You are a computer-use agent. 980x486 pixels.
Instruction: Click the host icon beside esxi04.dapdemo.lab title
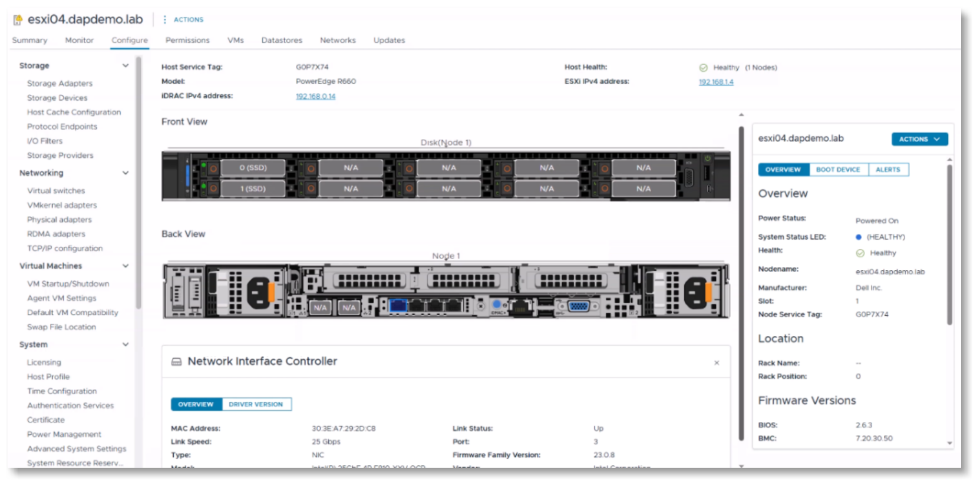point(18,20)
